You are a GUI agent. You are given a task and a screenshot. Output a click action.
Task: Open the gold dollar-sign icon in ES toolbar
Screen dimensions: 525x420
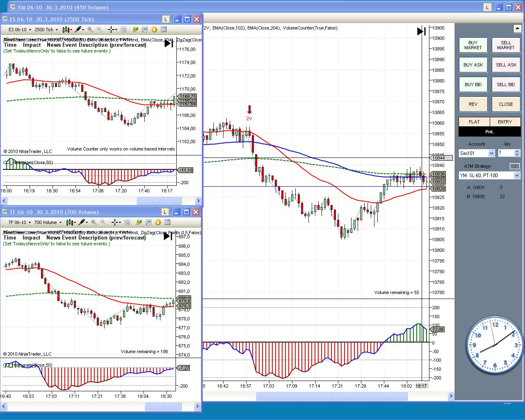(154, 30)
